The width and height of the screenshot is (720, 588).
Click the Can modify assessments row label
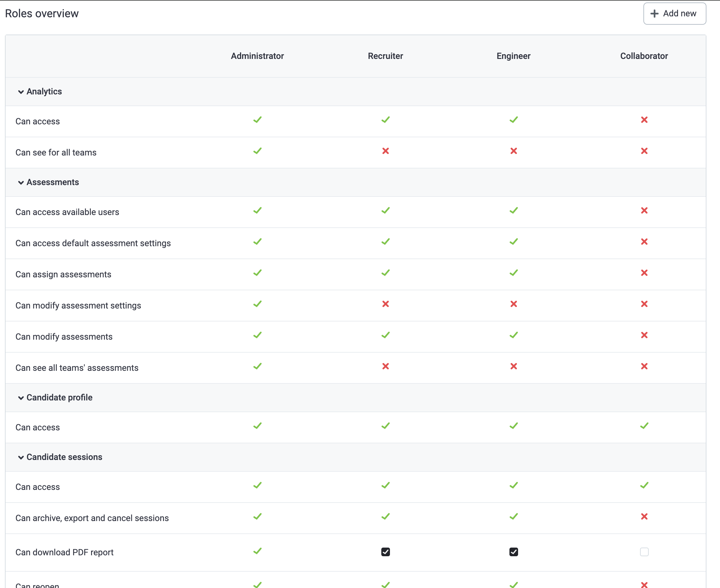coord(64,336)
